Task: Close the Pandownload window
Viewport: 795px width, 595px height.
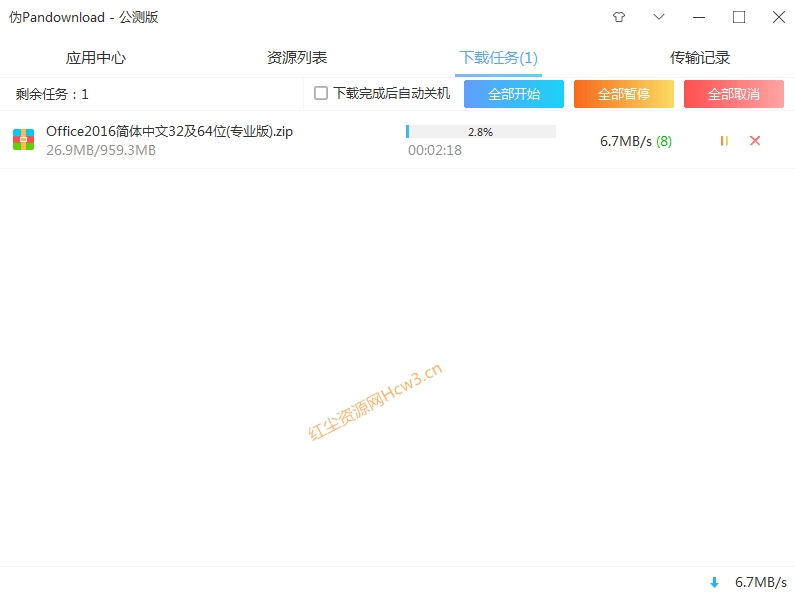Action: (x=779, y=17)
